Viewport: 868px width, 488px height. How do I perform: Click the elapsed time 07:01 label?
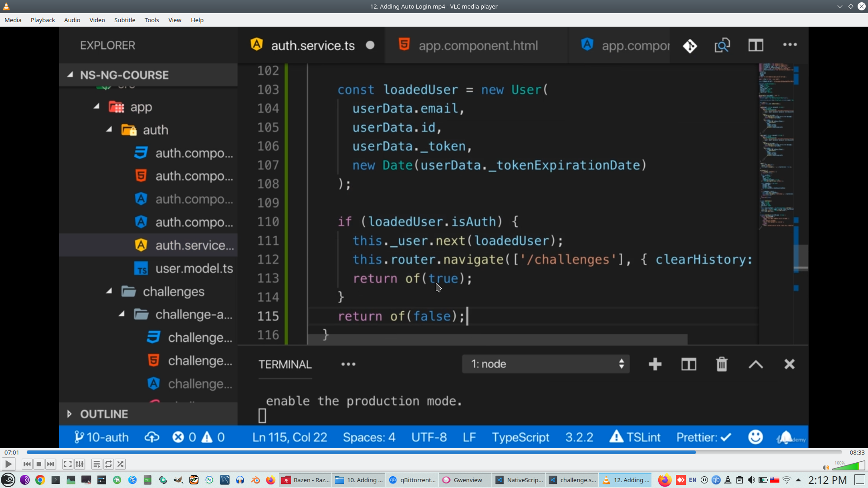pos(12,452)
